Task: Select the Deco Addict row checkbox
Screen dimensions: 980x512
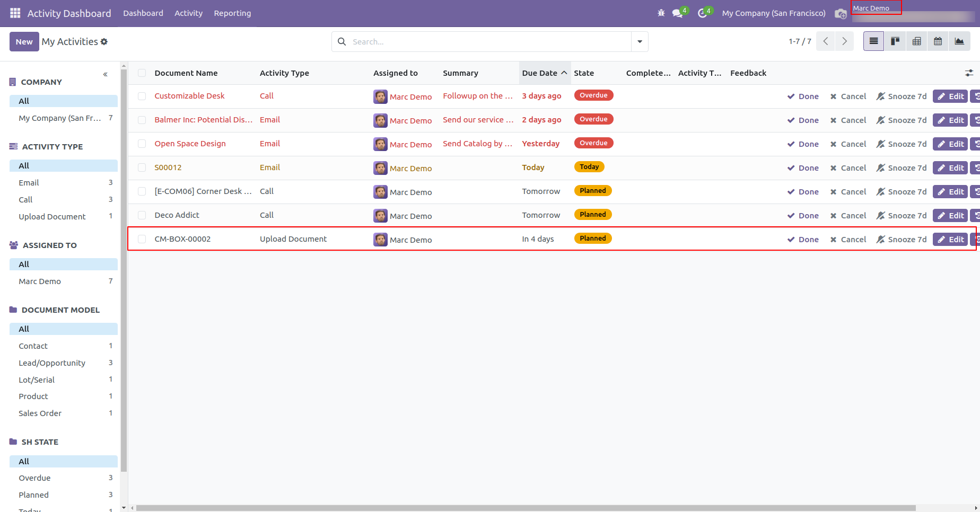Action: pos(142,215)
